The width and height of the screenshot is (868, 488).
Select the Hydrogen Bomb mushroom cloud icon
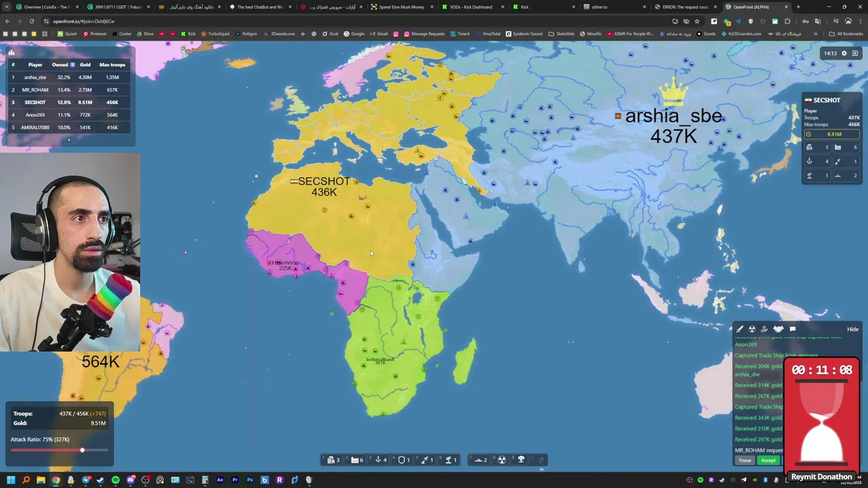[521, 460]
